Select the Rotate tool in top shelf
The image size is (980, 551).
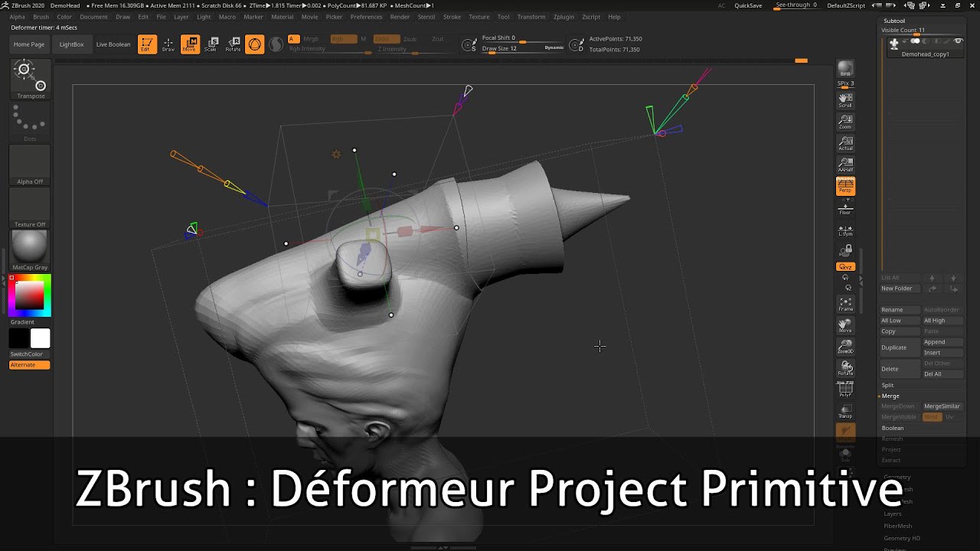coord(233,44)
